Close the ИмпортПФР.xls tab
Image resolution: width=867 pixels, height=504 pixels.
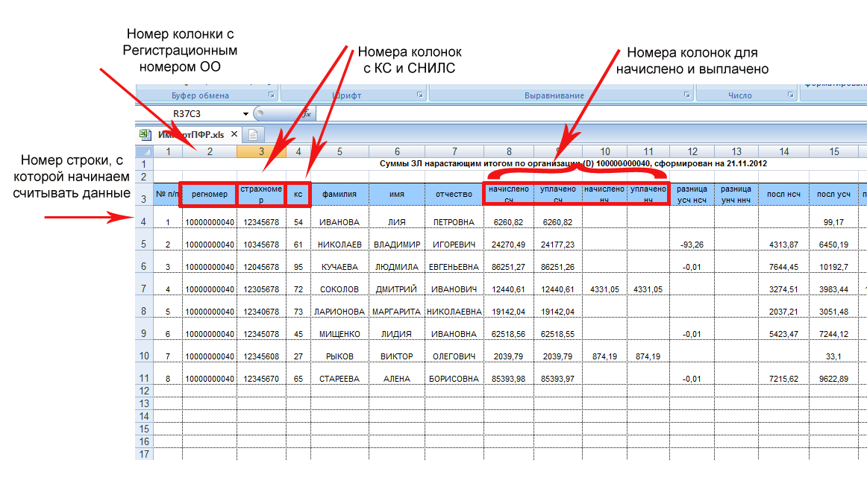234,134
